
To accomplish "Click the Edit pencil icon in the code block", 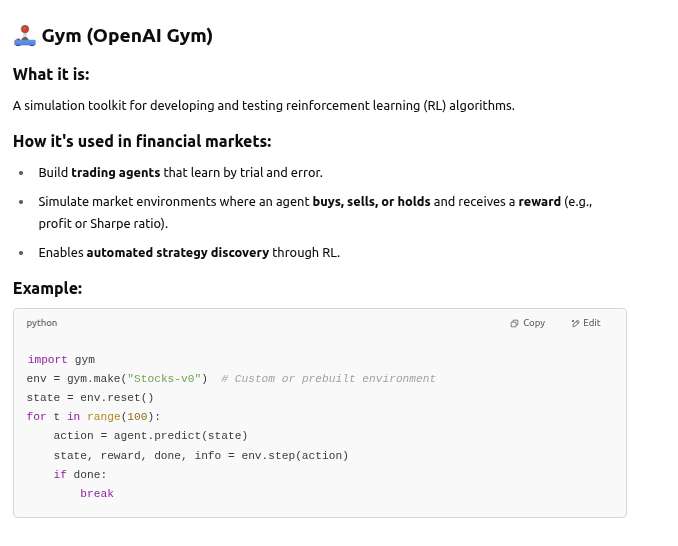I will pos(575,323).
